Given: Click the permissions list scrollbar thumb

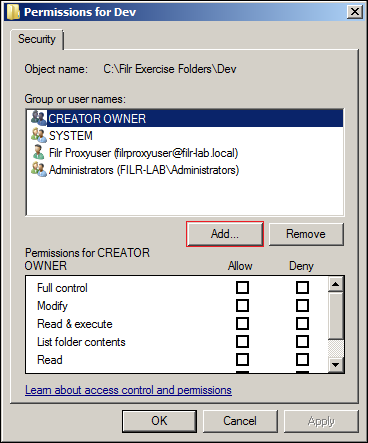Looking at the screenshot, I should tap(336, 316).
